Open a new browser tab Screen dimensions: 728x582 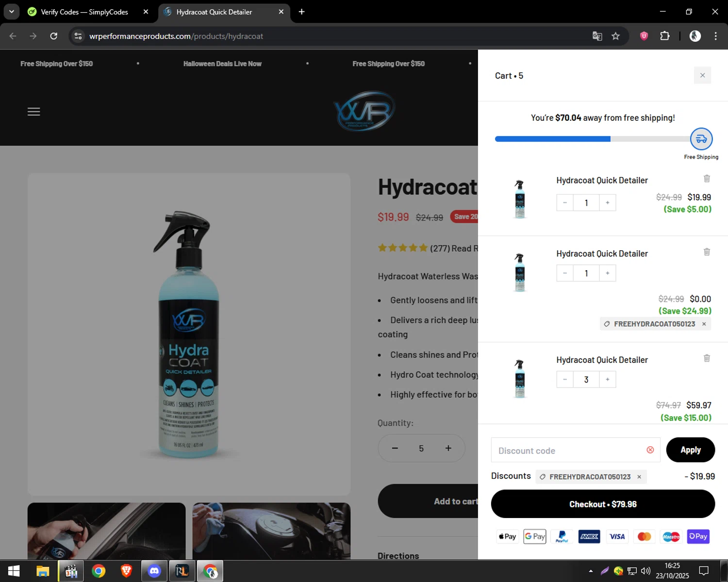[301, 12]
